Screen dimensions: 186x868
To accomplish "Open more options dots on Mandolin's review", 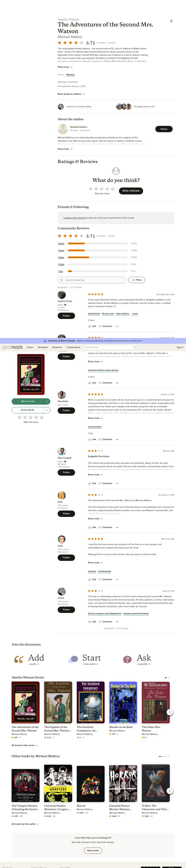I will [117, 439].
